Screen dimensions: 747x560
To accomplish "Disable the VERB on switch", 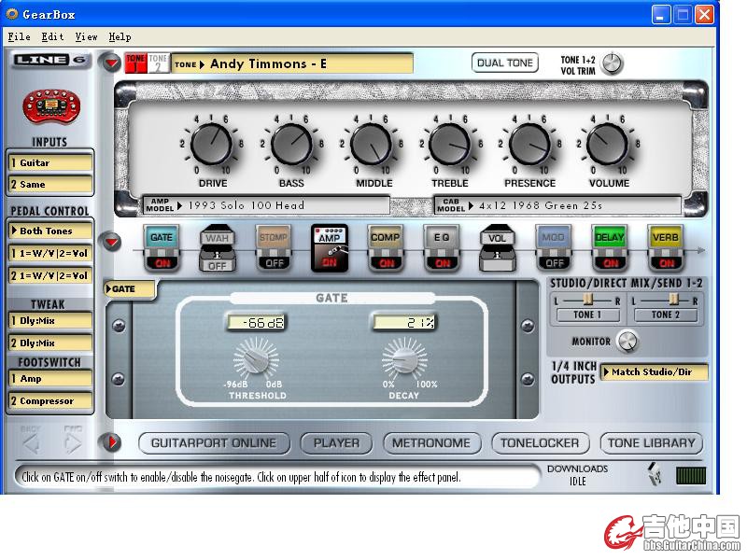I will tap(666, 263).
